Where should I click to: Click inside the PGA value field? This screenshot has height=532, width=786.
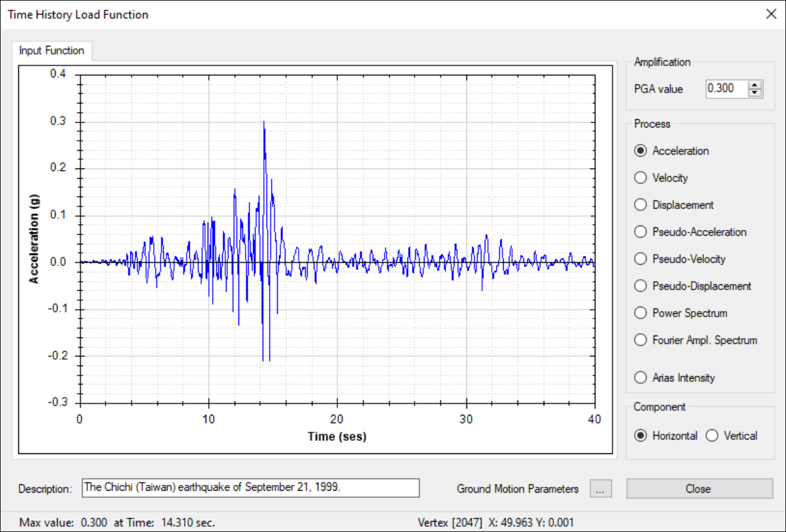(x=727, y=88)
